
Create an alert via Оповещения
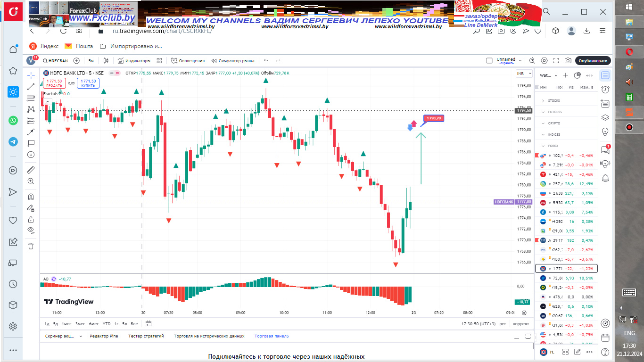point(188,61)
